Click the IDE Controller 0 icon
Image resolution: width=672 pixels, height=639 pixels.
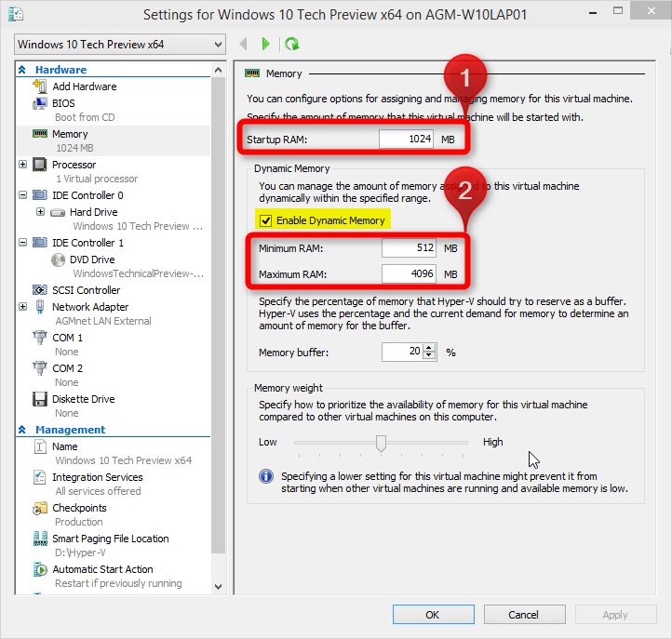(x=40, y=195)
